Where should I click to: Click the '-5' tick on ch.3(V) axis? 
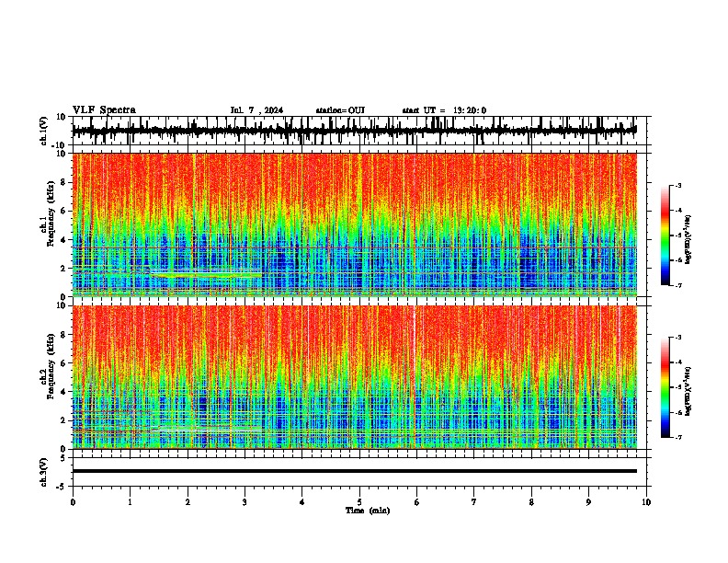coord(62,487)
